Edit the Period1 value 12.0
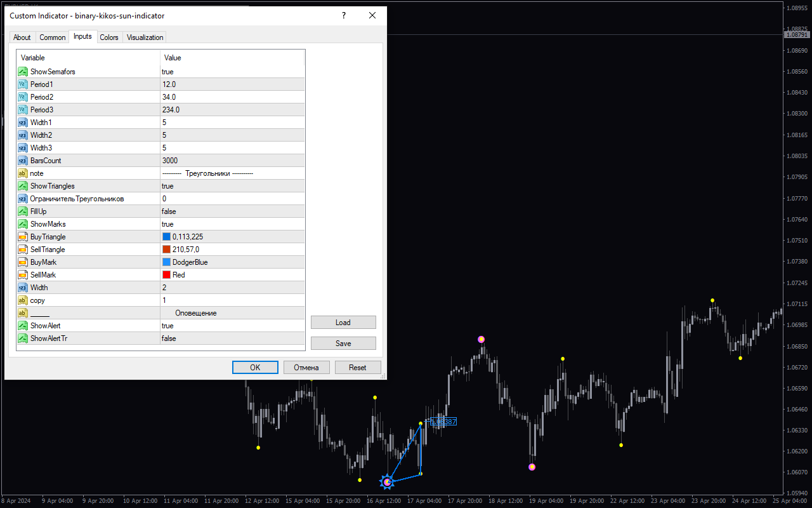Screen dimensions: 812x508 (232, 84)
